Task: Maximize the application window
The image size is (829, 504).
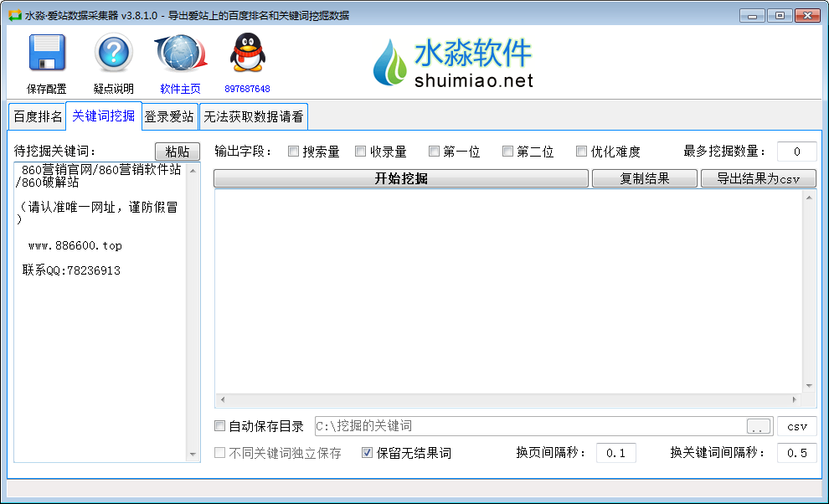Action: point(780,15)
